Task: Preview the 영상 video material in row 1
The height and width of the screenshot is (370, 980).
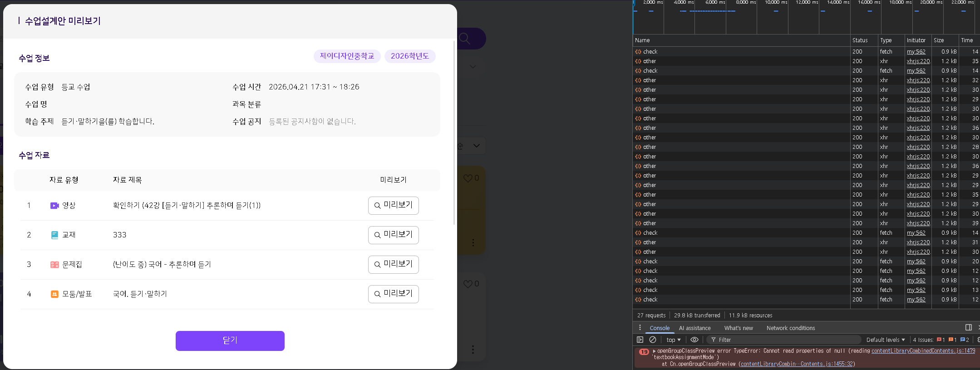Action: point(393,205)
